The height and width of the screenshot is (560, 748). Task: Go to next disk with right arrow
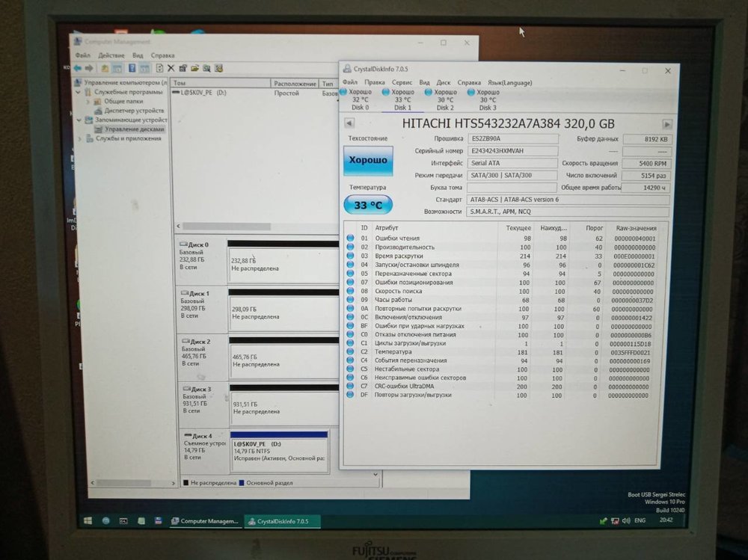667,124
